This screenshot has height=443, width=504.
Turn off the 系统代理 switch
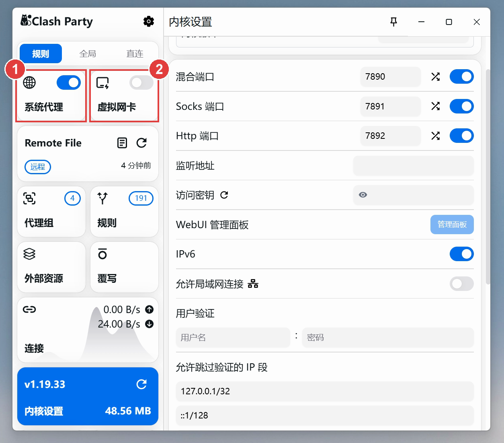pos(69,82)
